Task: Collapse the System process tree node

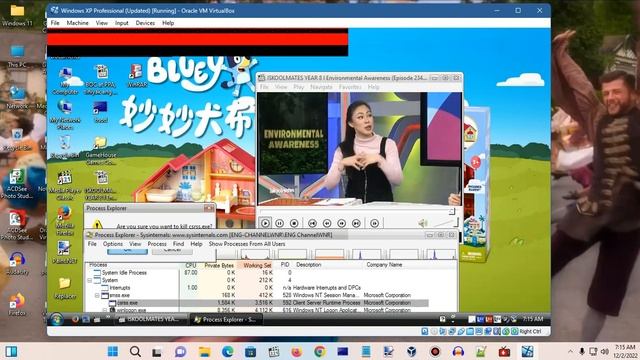Action: [89, 280]
